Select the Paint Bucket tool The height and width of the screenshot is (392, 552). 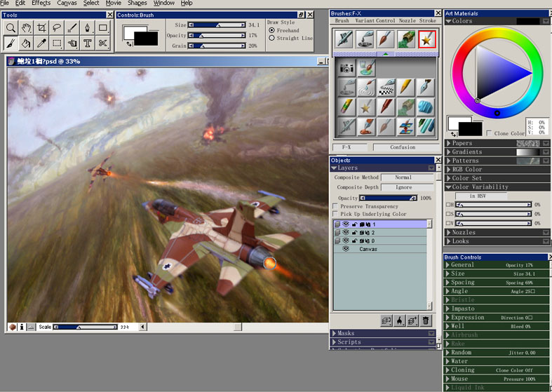pyautogui.click(x=27, y=43)
